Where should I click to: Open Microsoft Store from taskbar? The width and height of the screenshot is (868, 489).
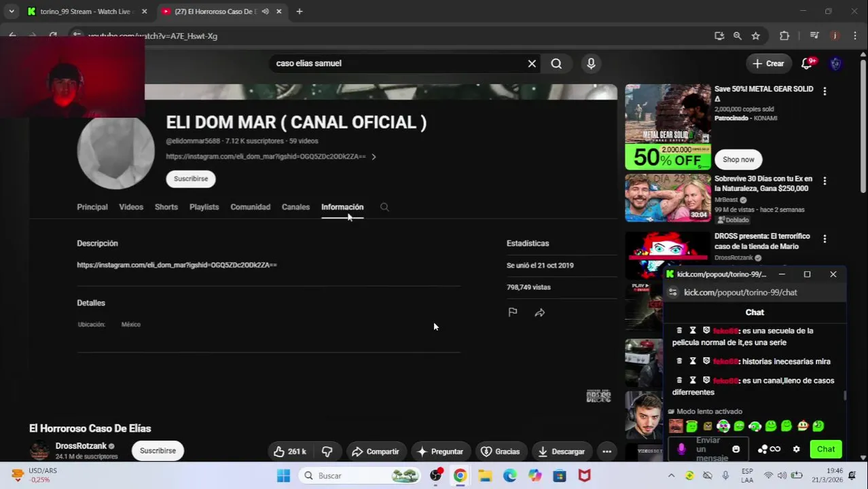point(559,475)
